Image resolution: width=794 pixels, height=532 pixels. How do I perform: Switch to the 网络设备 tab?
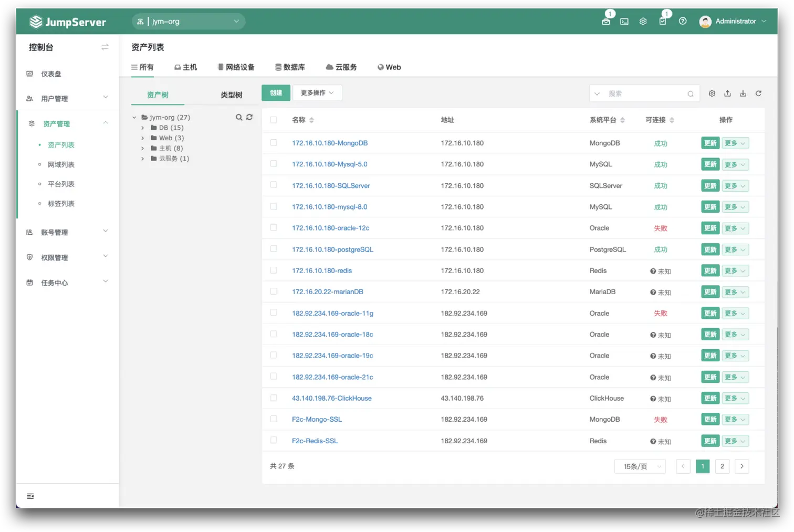click(236, 67)
